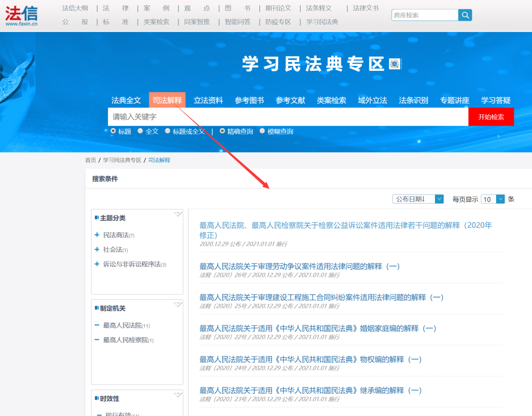The image size is (532, 416).
Task: Switch to the 司法解释 tab
Action: tap(167, 100)
